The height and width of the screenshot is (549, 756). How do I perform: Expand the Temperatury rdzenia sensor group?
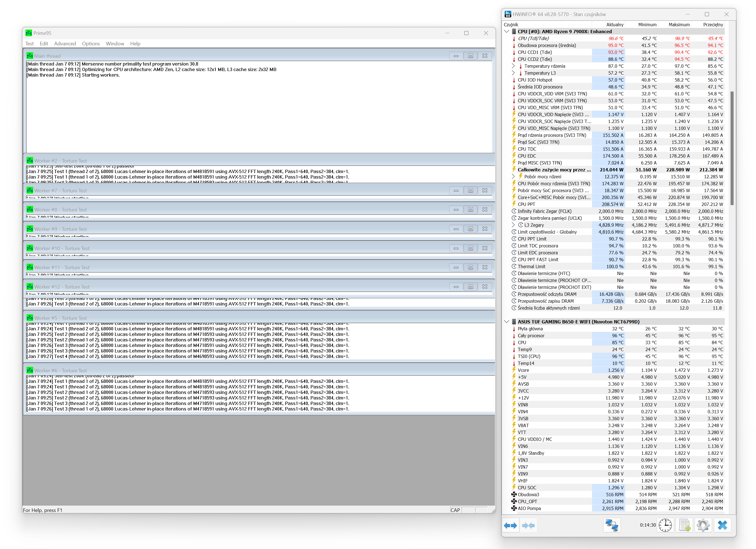(x=513, y=66)
